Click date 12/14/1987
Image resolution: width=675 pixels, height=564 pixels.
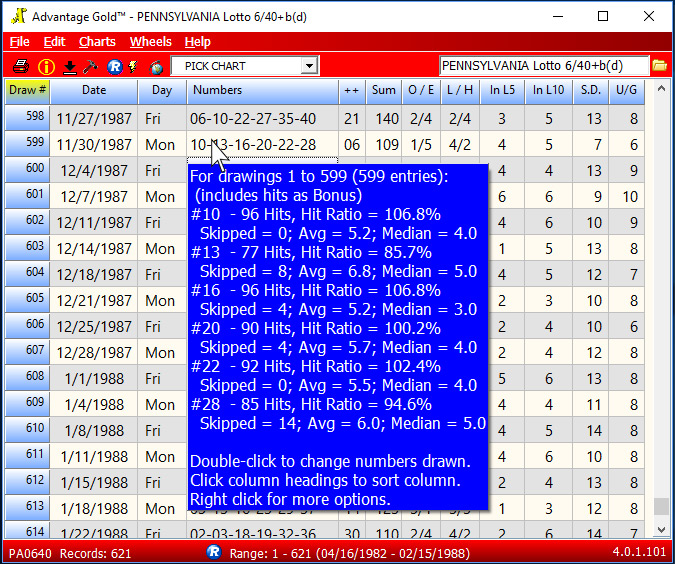(94, 249)
